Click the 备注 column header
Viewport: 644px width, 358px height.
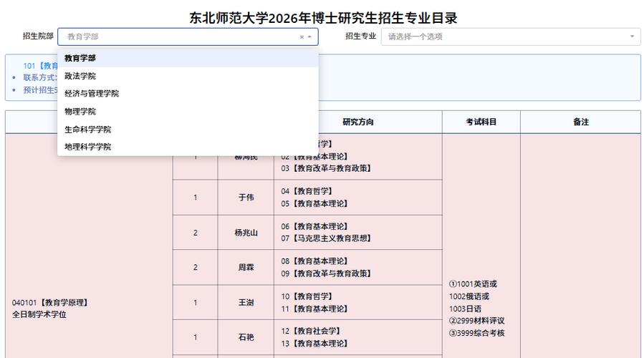[x=581, y=122]
